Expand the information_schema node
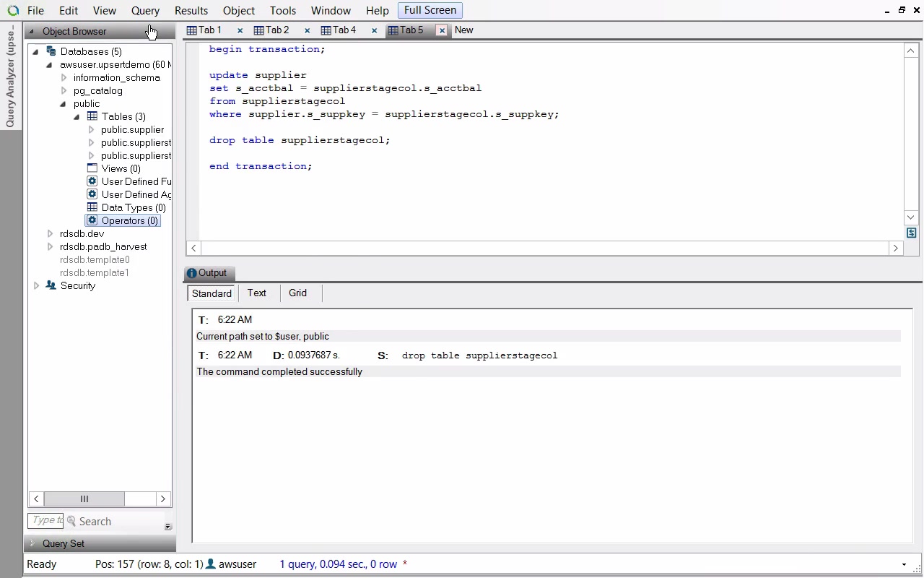The height and width of the screenshot is (578, 924). [x=64, y=77]
